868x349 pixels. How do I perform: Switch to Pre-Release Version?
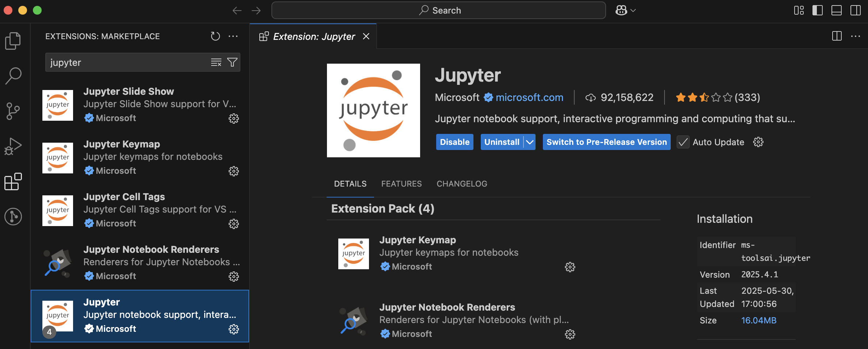coord(606,142)
